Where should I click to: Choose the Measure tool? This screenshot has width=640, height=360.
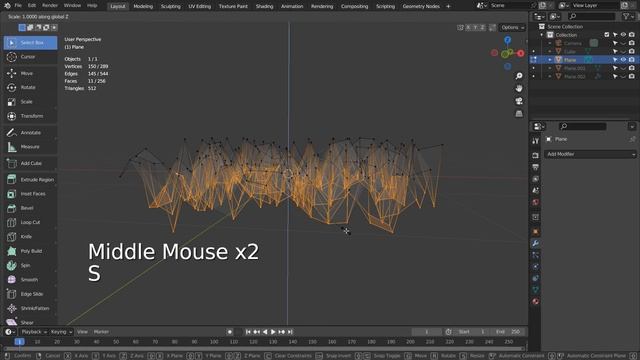[30, 147]
